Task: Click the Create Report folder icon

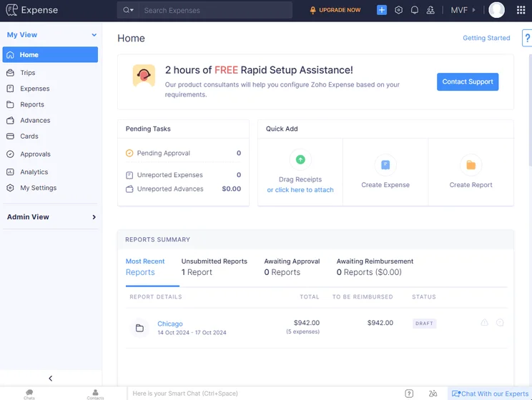Action: coord(471,165)
